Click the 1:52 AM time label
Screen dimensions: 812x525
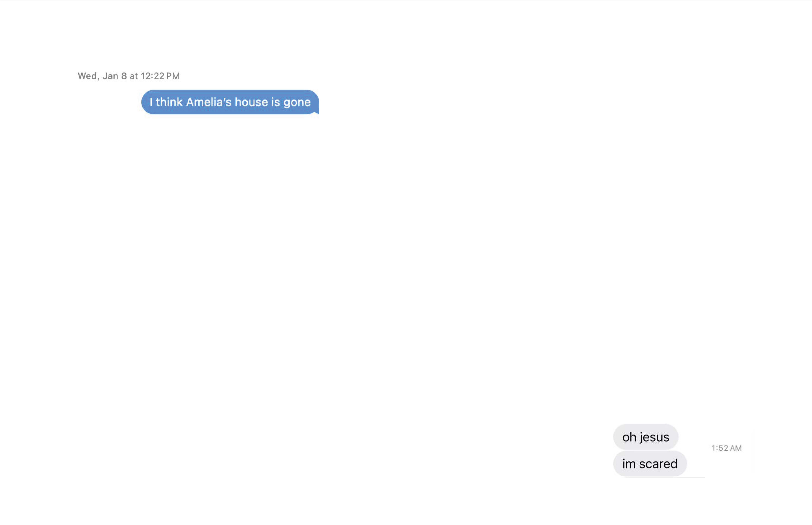[x=726, y=448]
